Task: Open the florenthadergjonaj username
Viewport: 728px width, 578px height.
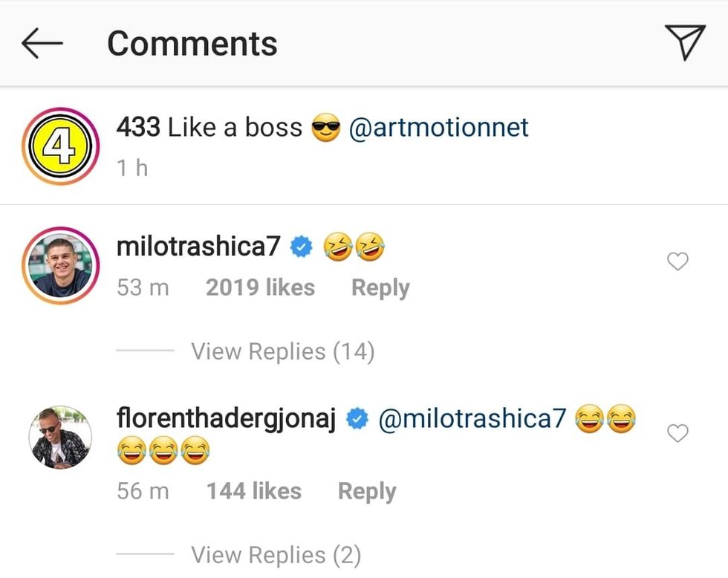Action: point(227,420)
